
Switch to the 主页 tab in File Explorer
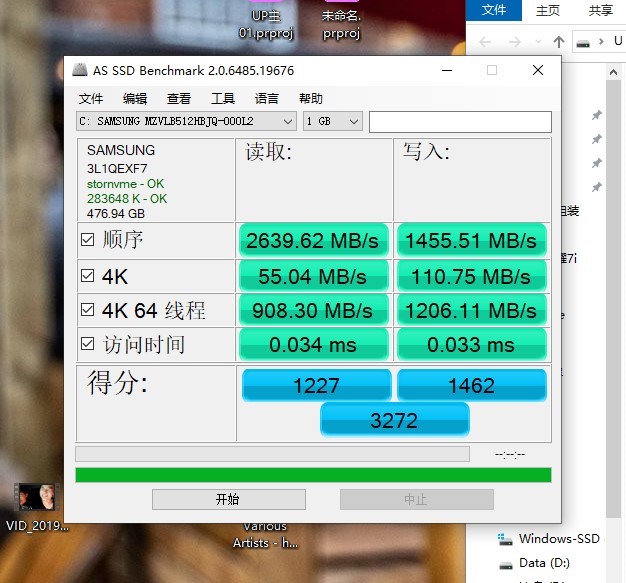coord(548,10)
